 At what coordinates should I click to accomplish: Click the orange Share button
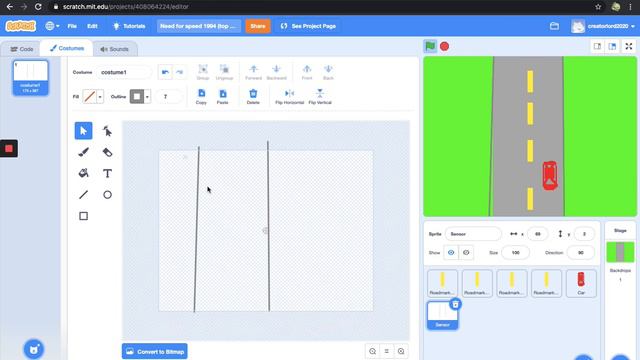258,26
